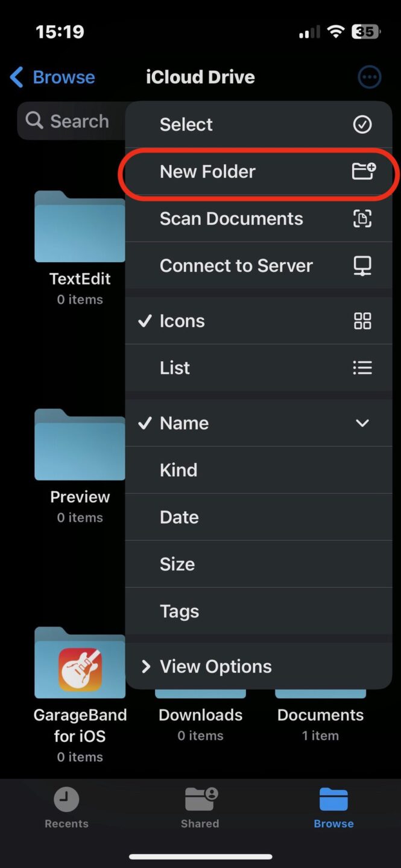This screenshot has height=868, width=401.
Task: Tap the Scan Documents icon
Action: (x=362, y=219)
